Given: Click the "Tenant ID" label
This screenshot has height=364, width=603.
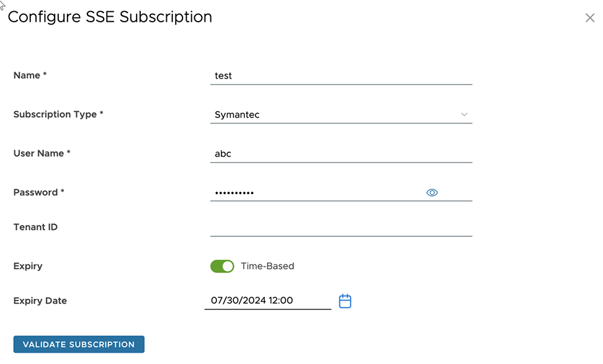Looking at the screenshot, I should pos(35,228).
